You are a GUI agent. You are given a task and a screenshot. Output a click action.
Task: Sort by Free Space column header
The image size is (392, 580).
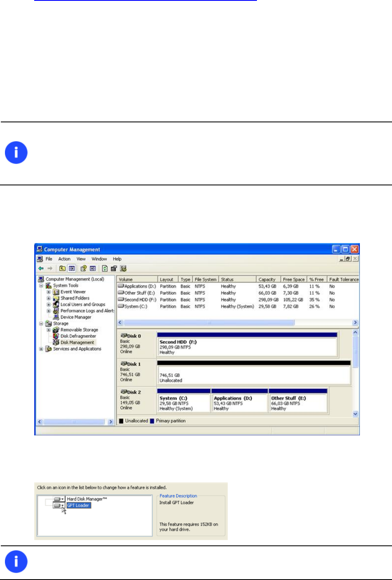pos(294,279)
